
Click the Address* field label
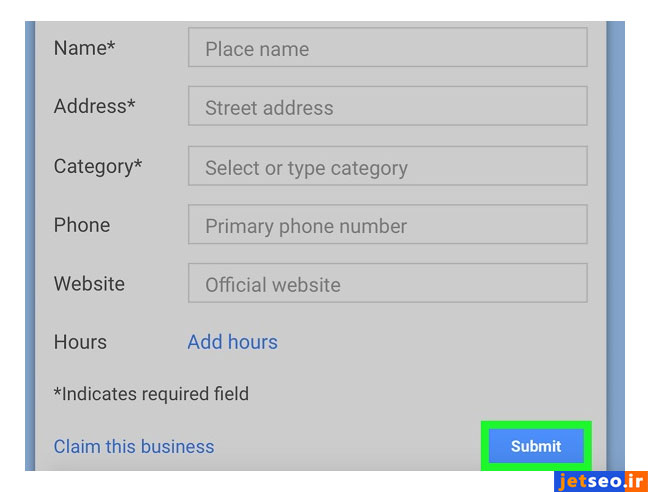tap(95, 106)
